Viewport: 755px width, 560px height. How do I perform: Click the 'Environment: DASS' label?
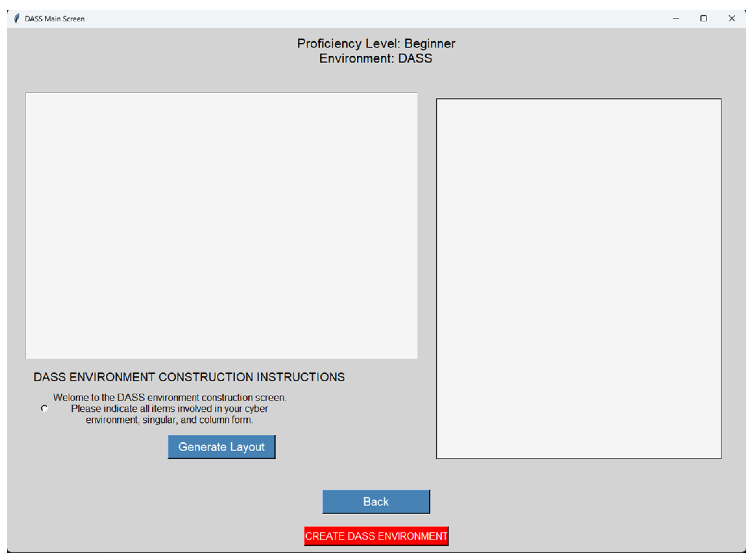(x=376, y=59)
